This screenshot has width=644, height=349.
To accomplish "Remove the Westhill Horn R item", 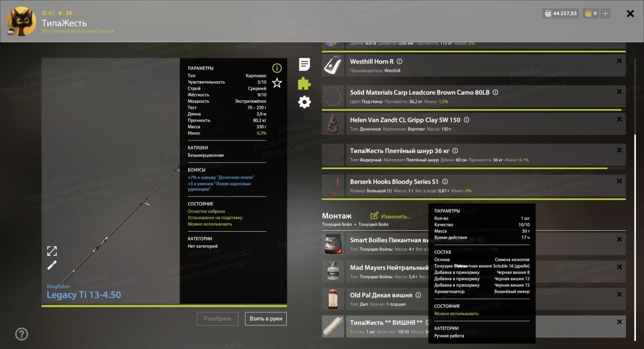I will click(619, 61).
